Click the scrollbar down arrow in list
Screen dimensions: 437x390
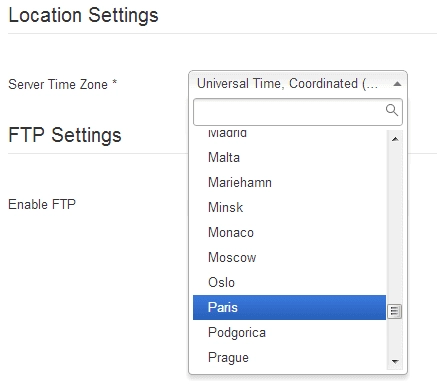pyautogui.click(x=395, y=361)
